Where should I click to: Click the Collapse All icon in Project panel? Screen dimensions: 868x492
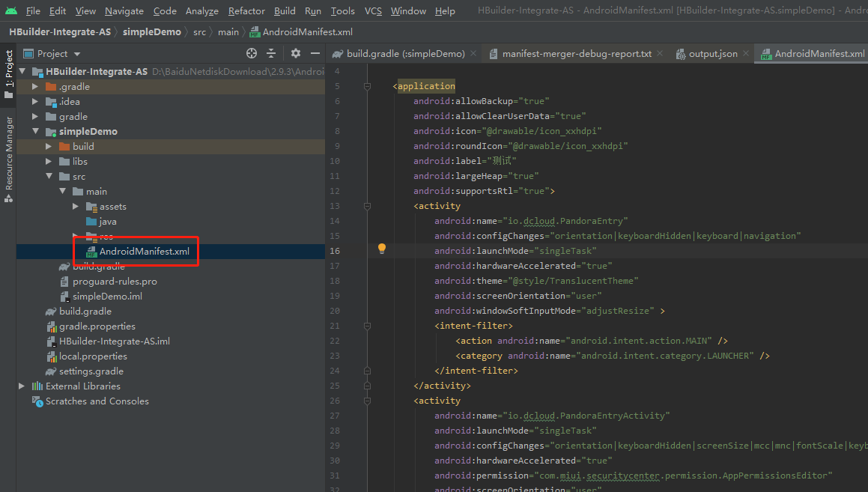point(271,53)
